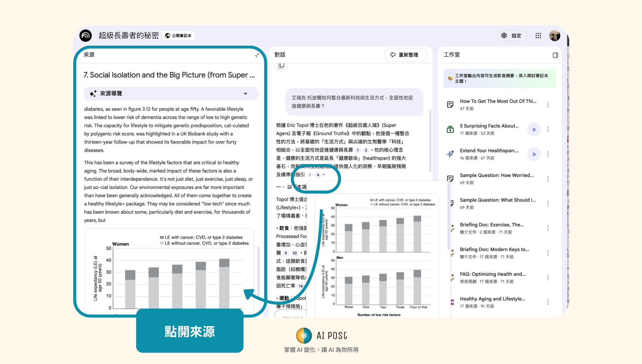Viewport: 642px width, 364px height.
Task: Toggle the studio side panel icon
Action: point(555,55)
